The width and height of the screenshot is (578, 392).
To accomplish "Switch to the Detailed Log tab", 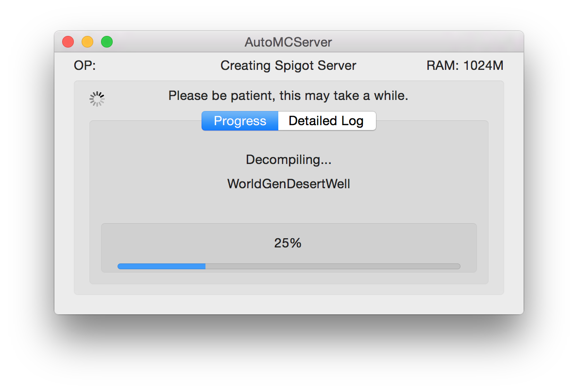I will click(x=326, y=121).
